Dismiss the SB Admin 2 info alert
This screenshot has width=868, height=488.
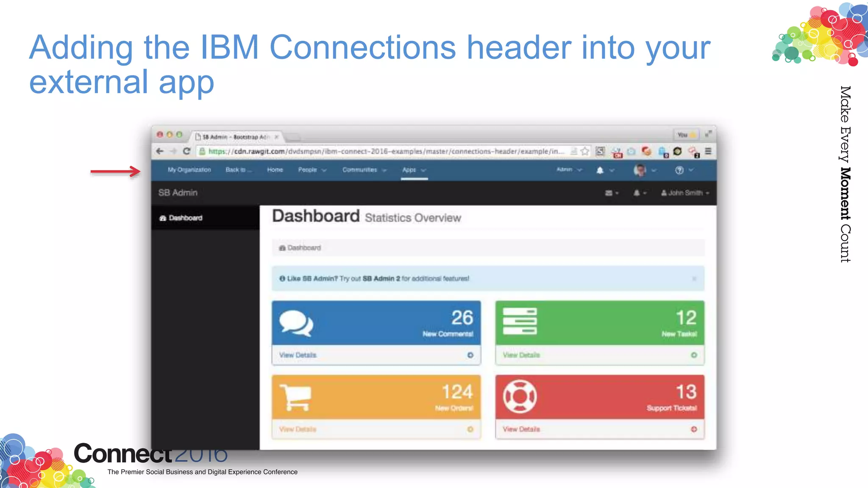(x=694, y=279)
